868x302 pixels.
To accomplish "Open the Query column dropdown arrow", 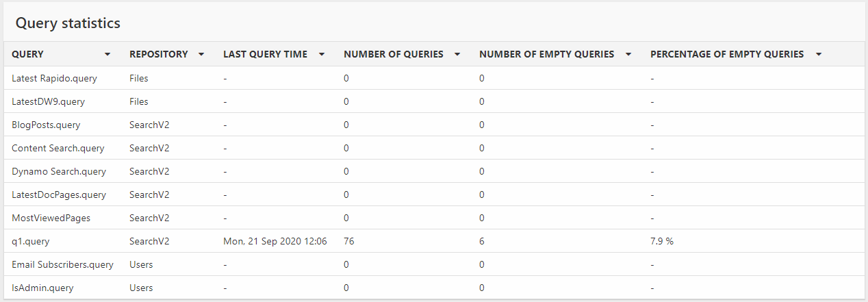I will pyautogui.click(x=107, y=54).
